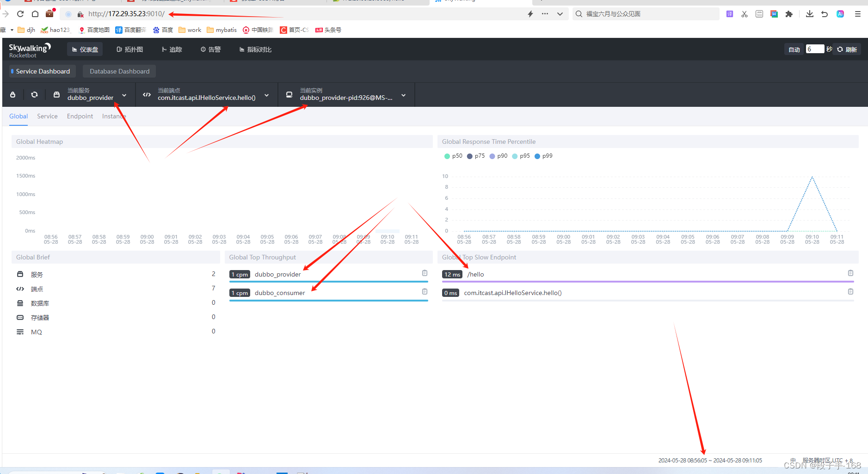Open the 拓扑图 topology menu

pos(129,49)
